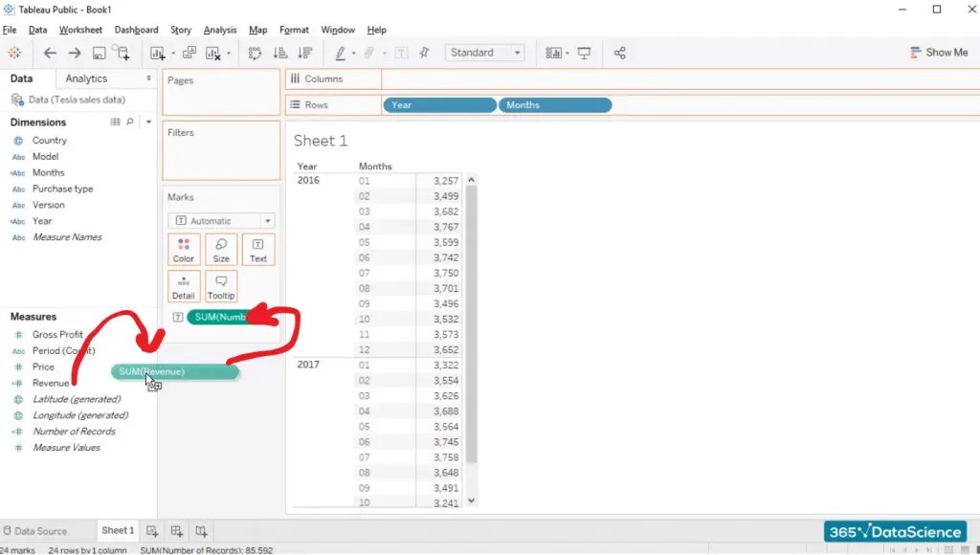Toggle Presentation Mode in the toolbar
980x555 pixels.
(x=584, y=53)
